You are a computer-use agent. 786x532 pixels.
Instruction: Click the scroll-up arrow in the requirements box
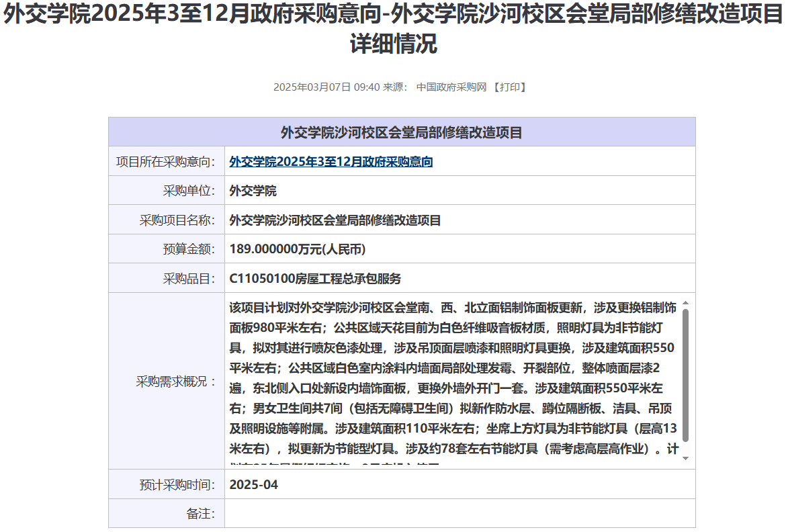pos(685,303)
